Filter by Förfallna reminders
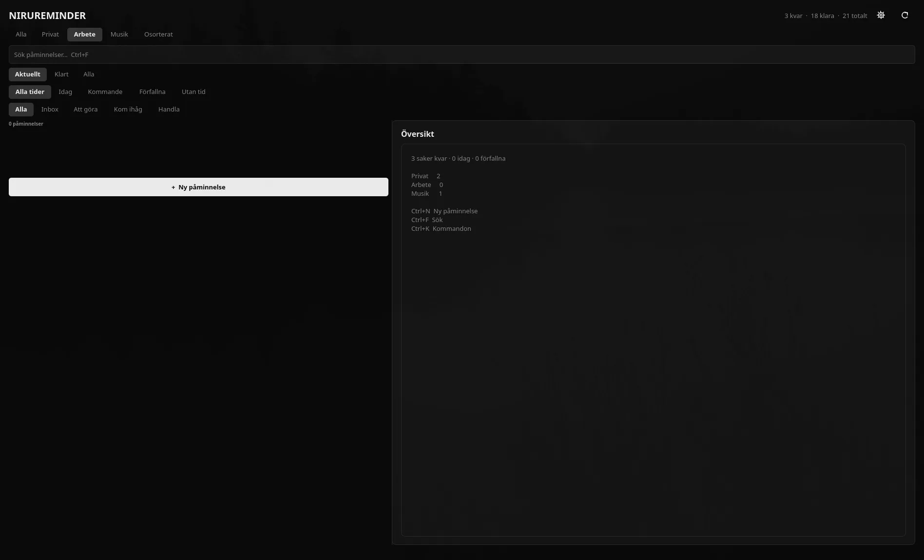This screenshot has height=560, width=924. 153,92
